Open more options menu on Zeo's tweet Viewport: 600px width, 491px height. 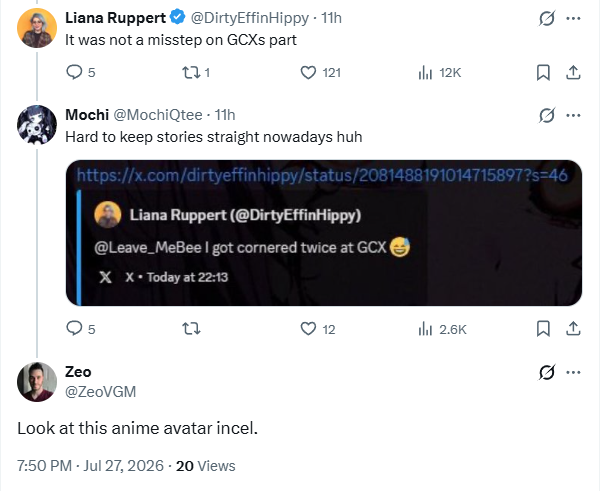tap(573, 372)
